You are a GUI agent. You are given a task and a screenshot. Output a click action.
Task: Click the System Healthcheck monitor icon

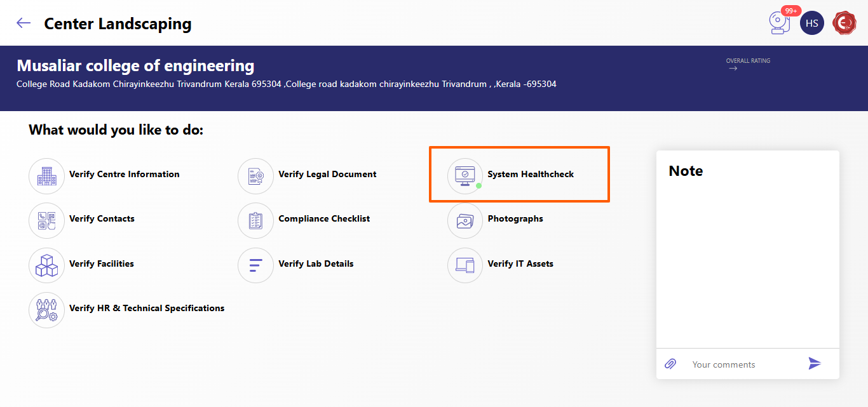pos(465,176)
